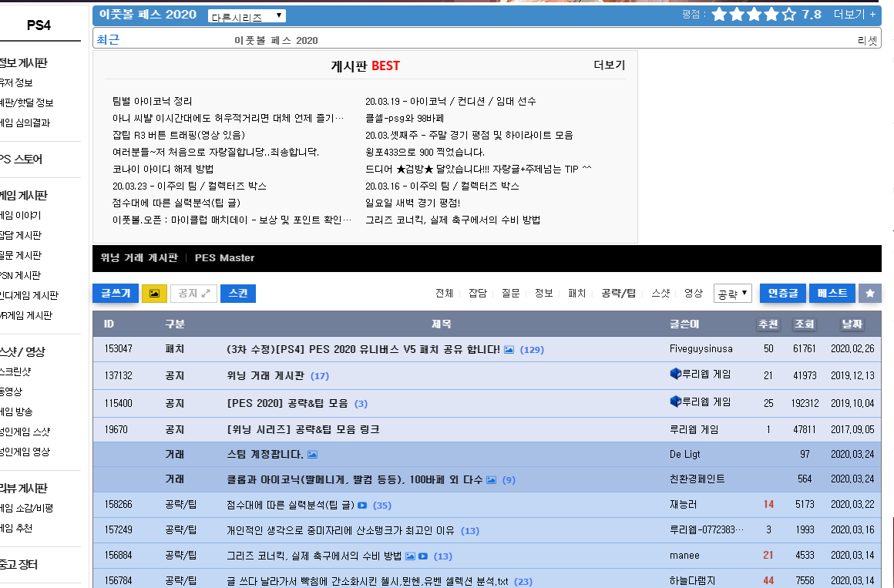Open the (129) comment count link
The height and width of the screenshot is (588, 894).
pos(532,350)
